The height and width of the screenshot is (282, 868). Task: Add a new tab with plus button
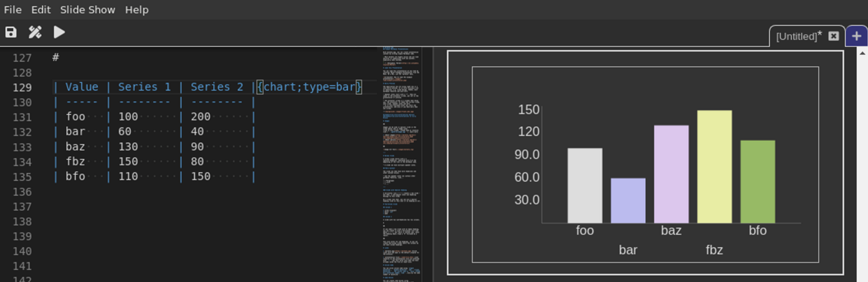point(856,37)
